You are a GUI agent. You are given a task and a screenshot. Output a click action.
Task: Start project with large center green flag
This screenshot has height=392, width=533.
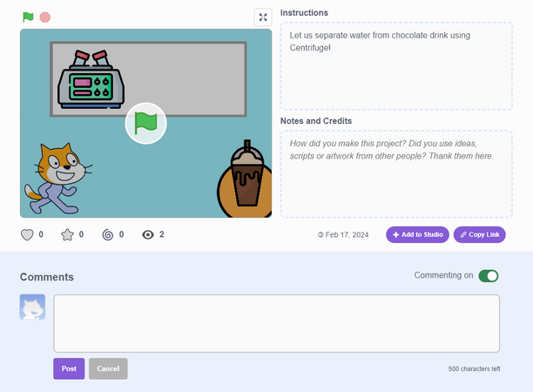[x=145, y=124]
